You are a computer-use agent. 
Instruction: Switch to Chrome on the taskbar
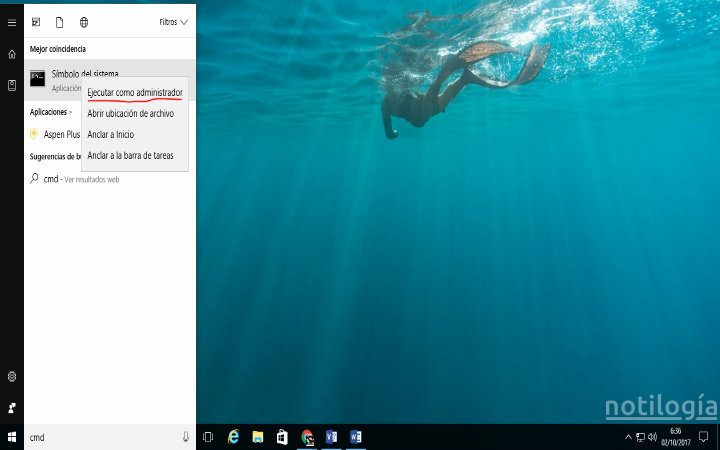coord(307,437)
